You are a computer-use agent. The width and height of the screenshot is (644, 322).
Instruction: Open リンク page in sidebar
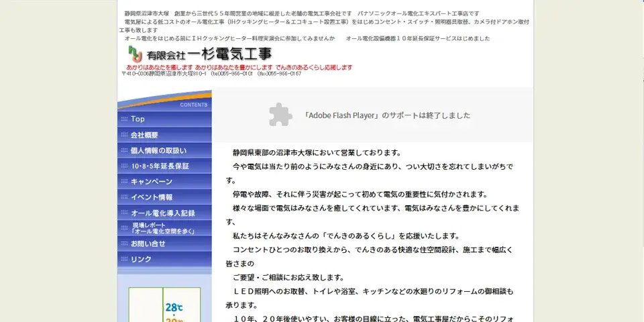pos(165,259)
